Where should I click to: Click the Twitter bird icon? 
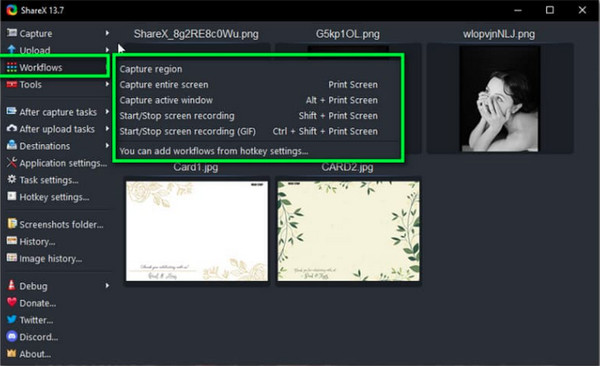(x=12, y=319)
